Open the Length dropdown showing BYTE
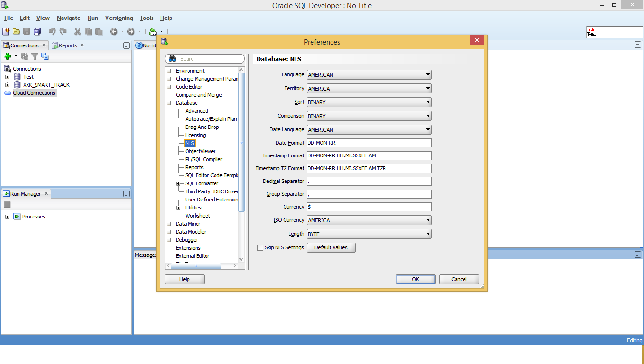The width and height of the screenshot is (644, 364). coord(369,234)
